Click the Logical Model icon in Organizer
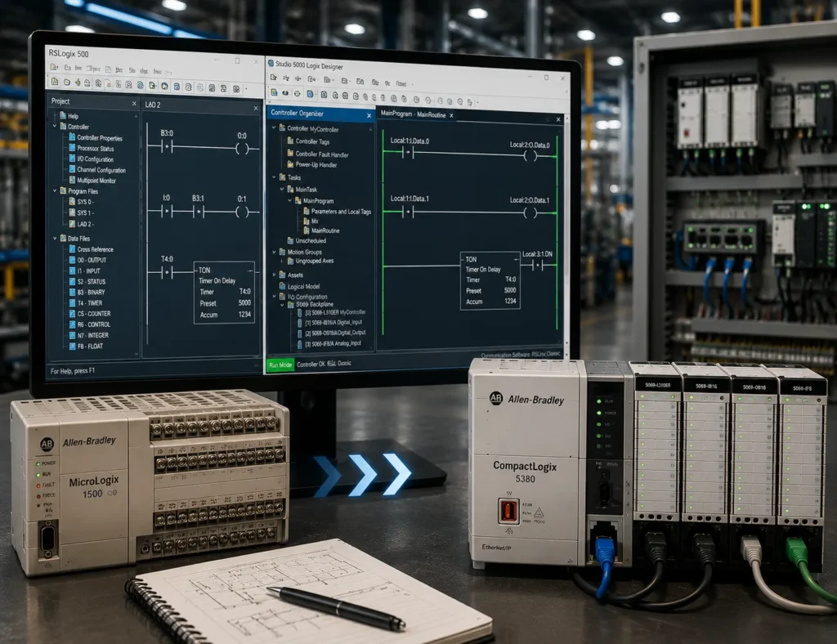The width and height of the screenshot is (837, 644). coord(282,286)
